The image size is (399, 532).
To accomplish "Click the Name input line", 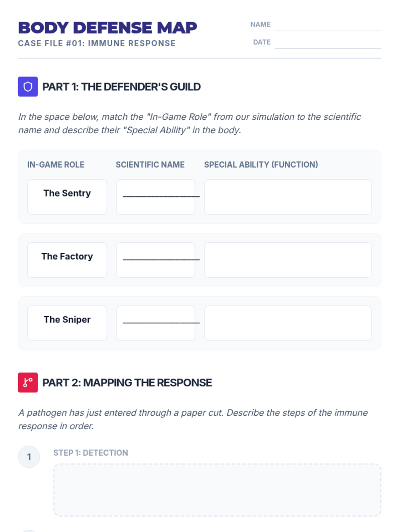I will pos(328,25).
